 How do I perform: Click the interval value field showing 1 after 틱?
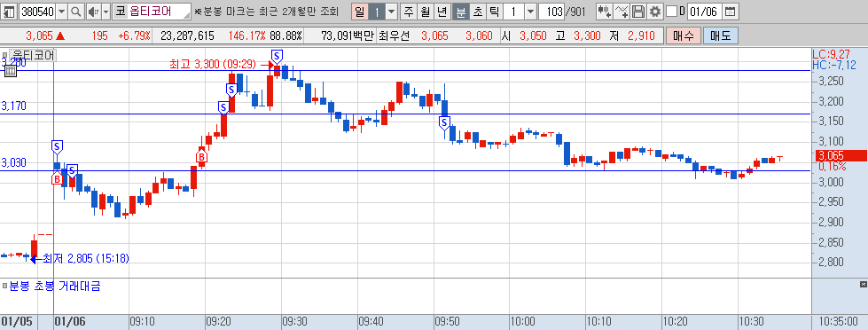(x=513, y=11)
